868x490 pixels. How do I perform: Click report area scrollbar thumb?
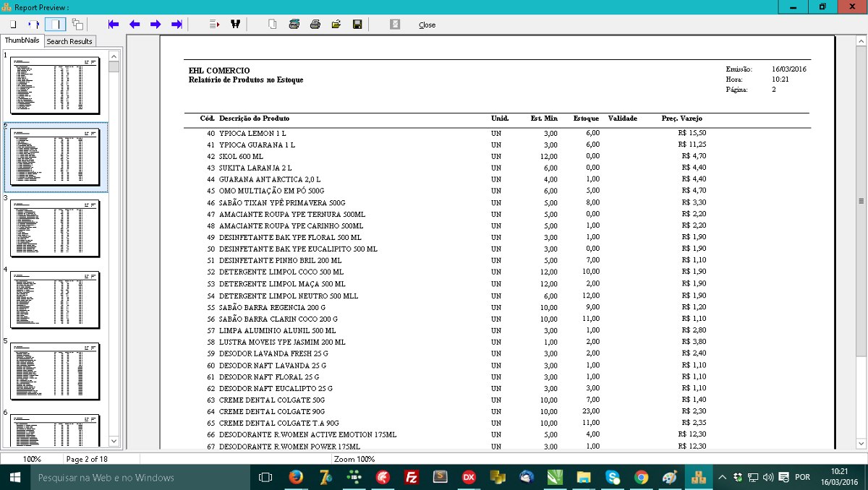[861, 201]
